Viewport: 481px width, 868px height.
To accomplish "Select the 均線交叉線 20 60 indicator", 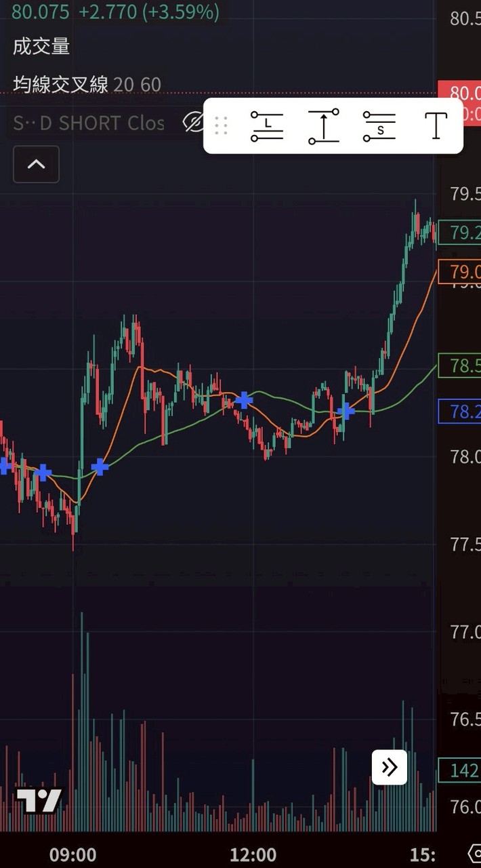I will (x=87, y=85).
